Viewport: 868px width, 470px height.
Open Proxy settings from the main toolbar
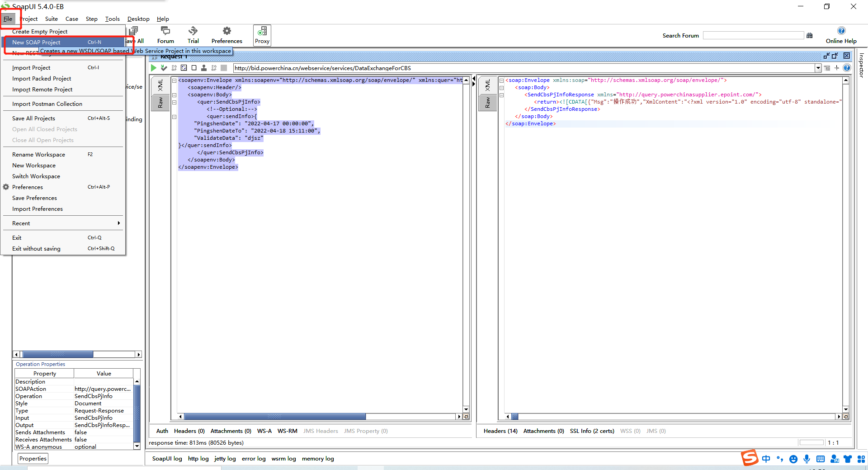[262, 35]
